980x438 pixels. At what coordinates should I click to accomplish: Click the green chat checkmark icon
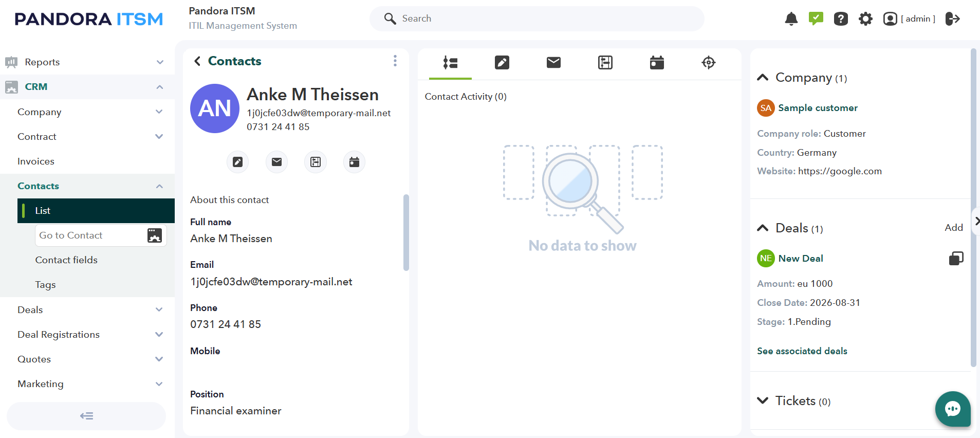pyautogui.click(x=816, y=19)
